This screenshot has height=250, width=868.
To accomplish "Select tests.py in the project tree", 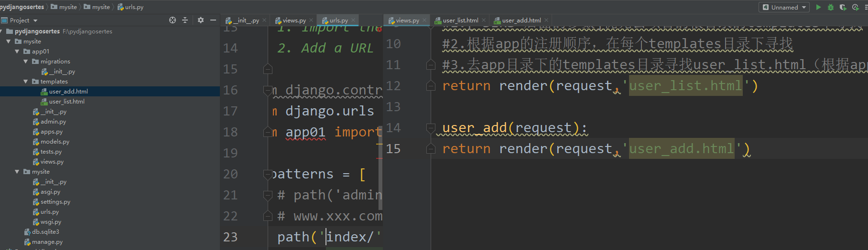I will coord(51,152).
